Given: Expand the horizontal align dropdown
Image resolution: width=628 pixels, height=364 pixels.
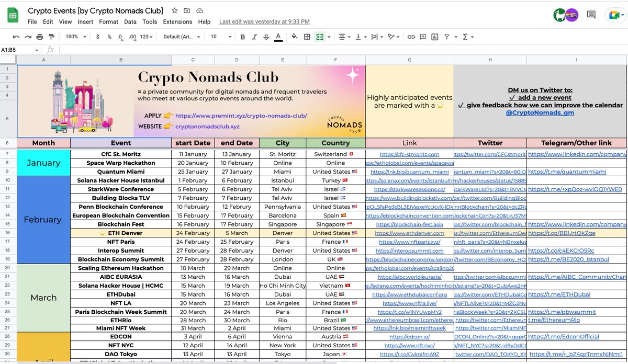Looking at the screenshot, I should [x=348, y=38].
